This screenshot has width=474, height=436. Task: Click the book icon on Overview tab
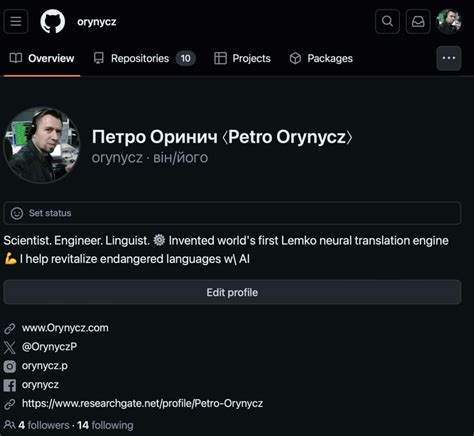16,58
